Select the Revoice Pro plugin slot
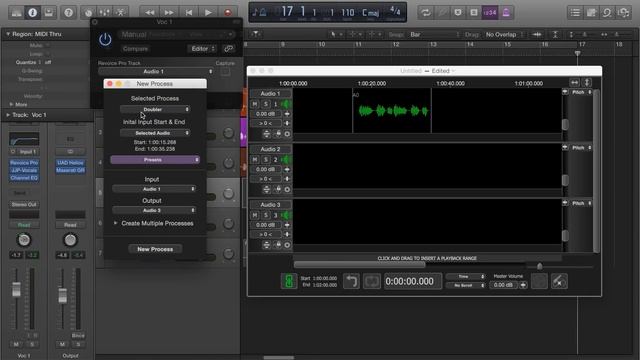 (24, 162)
